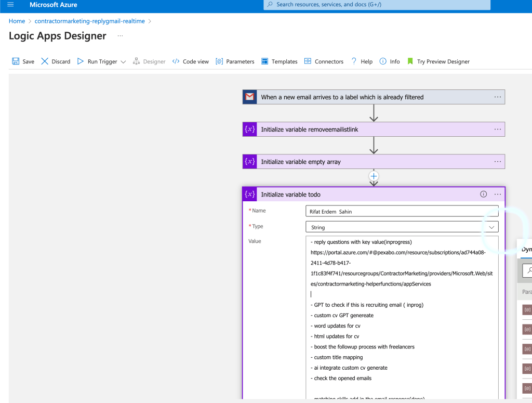Collapse Initialize variable todo step header
This screenshot has width=532, height=403.
coord(374,194)
